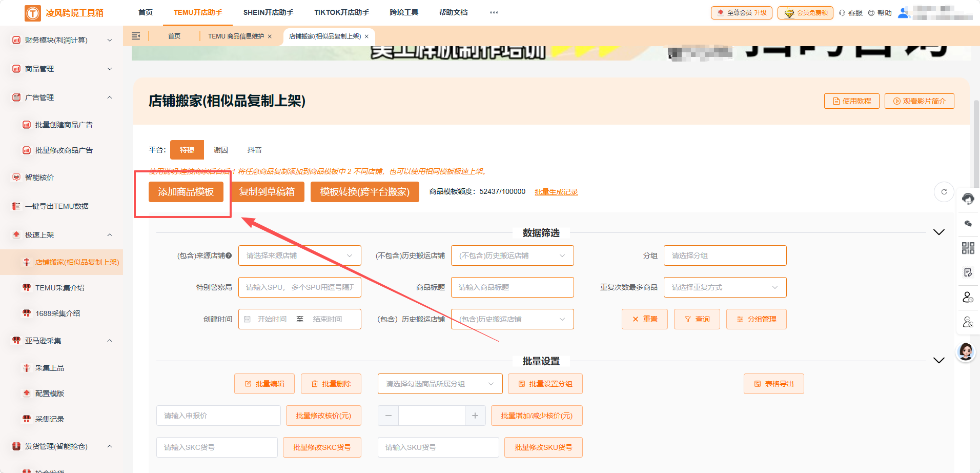打开批量生成记录链接
Image resolution: width=980 pixels, height=473 pixels.
(556, 191)
